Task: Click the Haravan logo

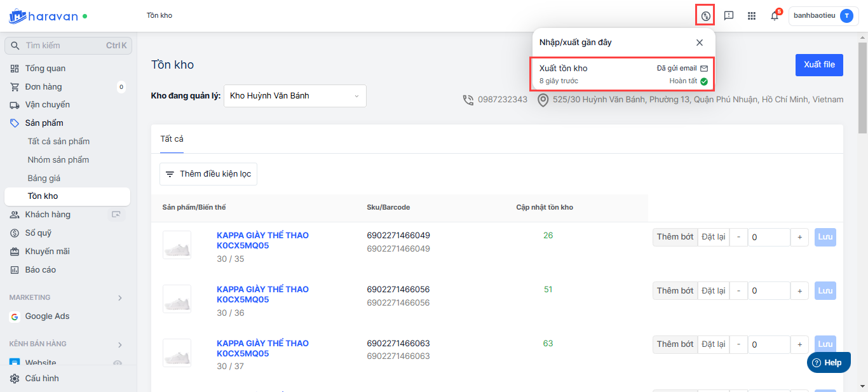Action: point(43,16)
